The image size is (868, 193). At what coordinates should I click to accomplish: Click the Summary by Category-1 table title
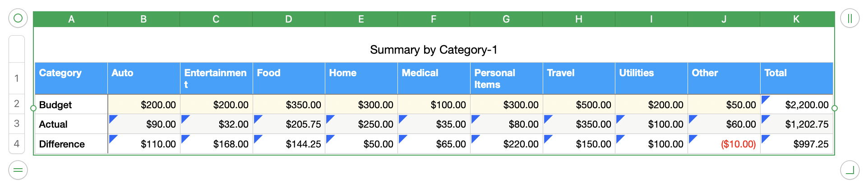coord(433,50)
